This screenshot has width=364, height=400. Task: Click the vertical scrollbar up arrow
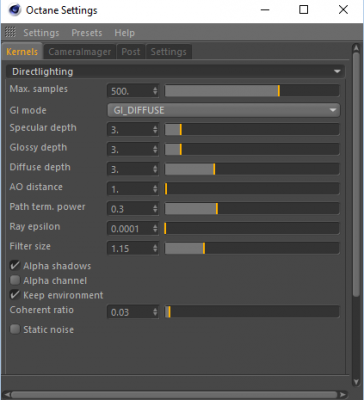tap(356, 48)
